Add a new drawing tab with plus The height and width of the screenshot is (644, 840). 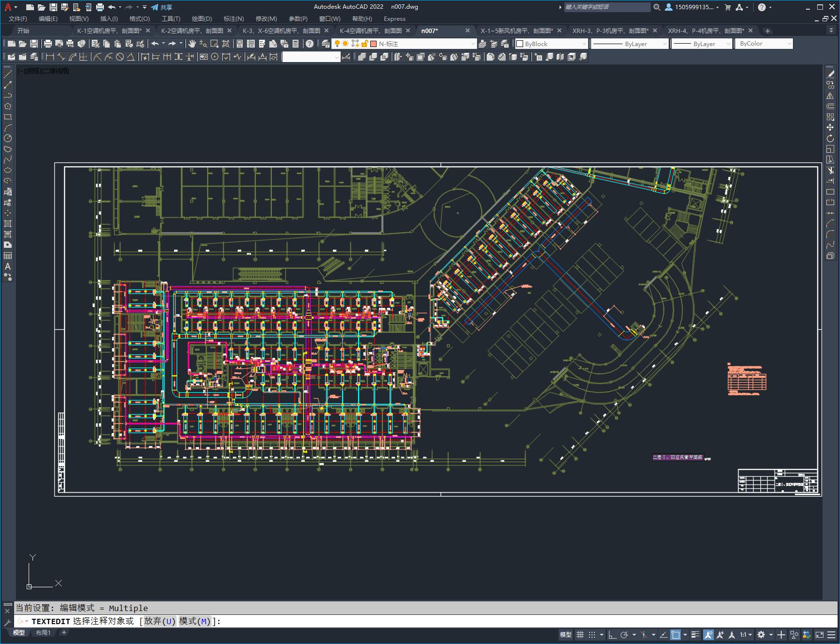tap(767, 31)
